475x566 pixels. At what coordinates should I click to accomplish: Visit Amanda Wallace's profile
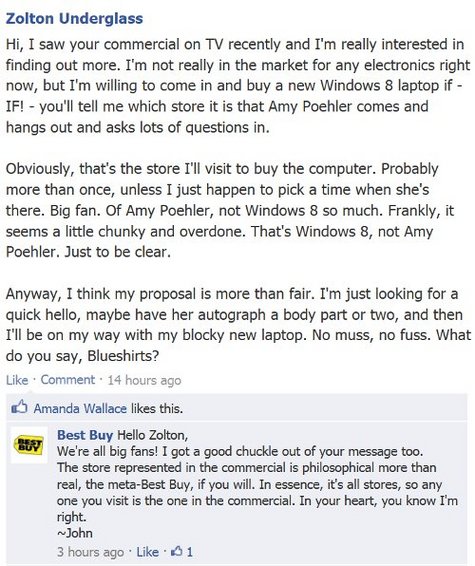click(80, 408)
